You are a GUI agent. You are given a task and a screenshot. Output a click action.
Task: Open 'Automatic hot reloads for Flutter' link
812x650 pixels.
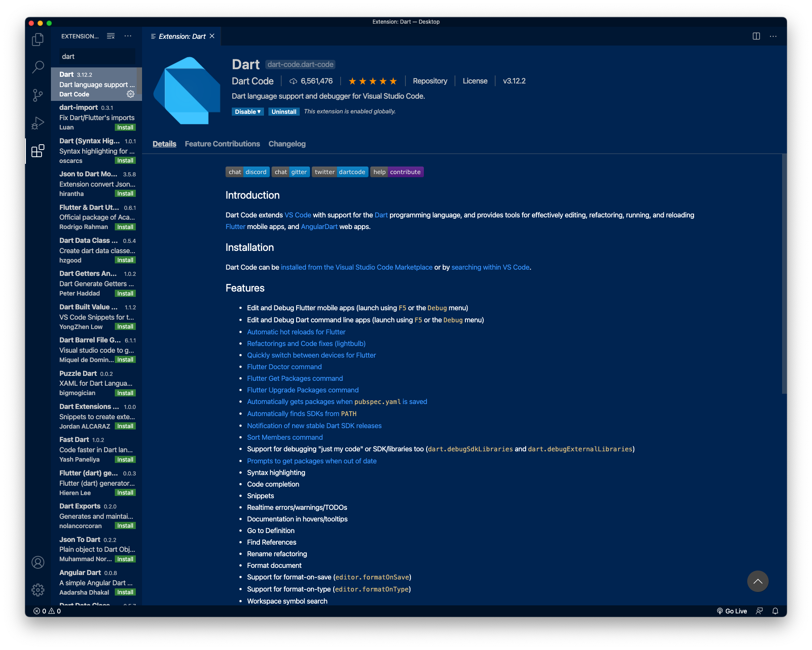click(296, 332)
